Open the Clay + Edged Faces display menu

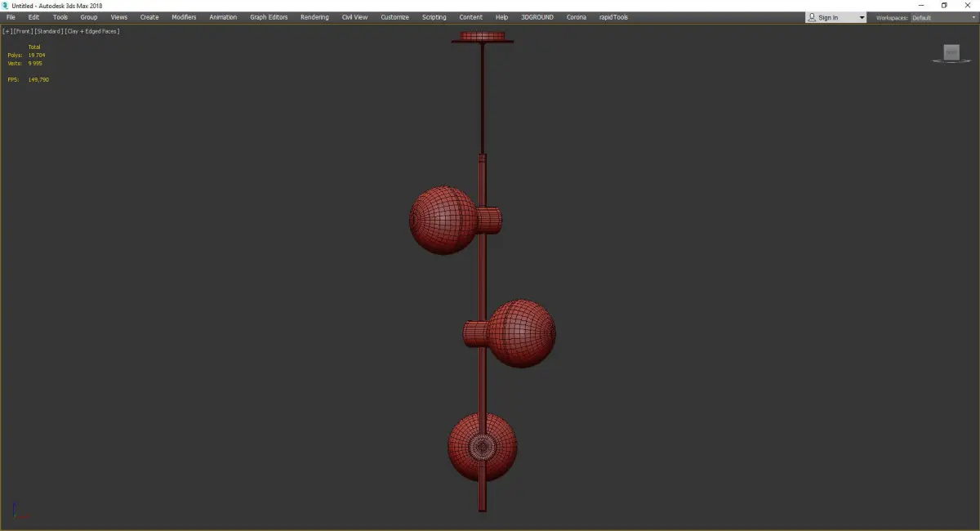click(x=92, y=31)
